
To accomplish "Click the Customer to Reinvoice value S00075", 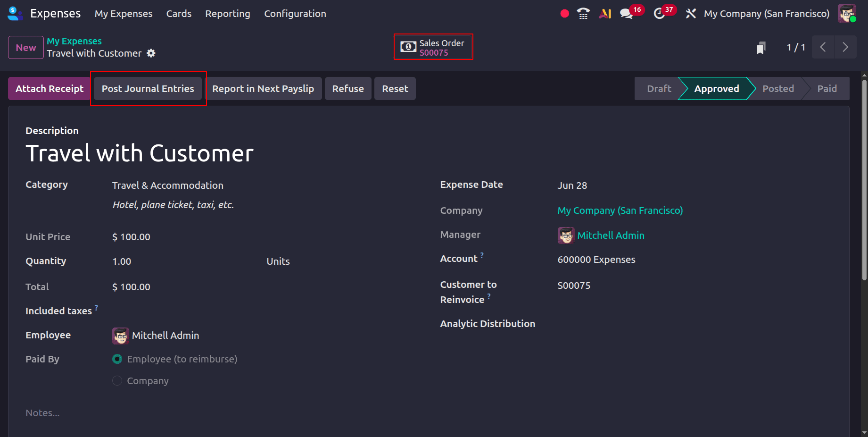I will [x=574, y=286].
